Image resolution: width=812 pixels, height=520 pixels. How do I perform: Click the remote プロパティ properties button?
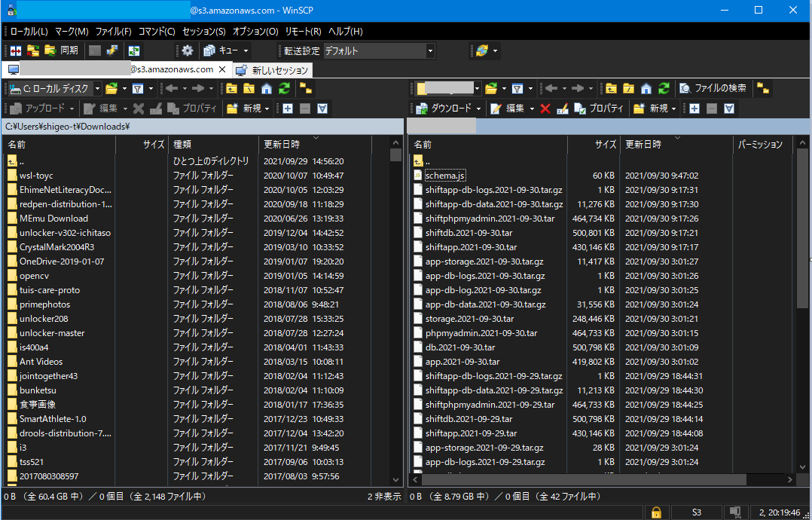pyautogui.click(x=599, y=109)
